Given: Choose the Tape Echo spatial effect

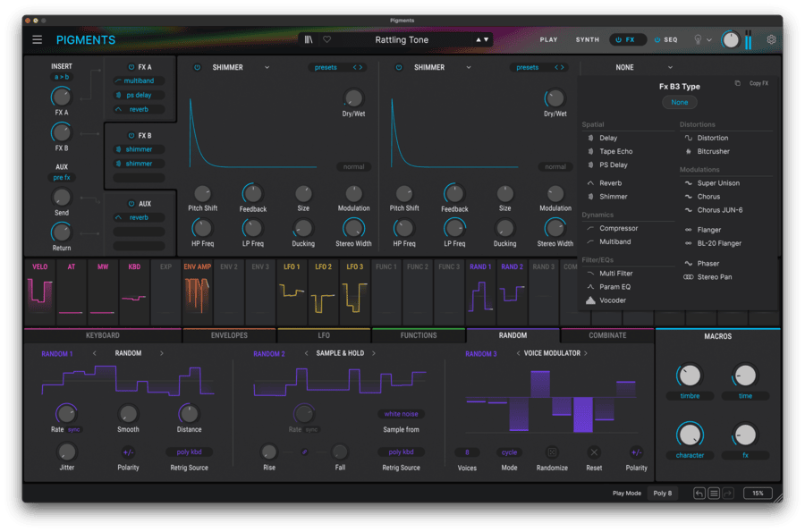Looking at the screenshot, I should click(x=614, y=151).
